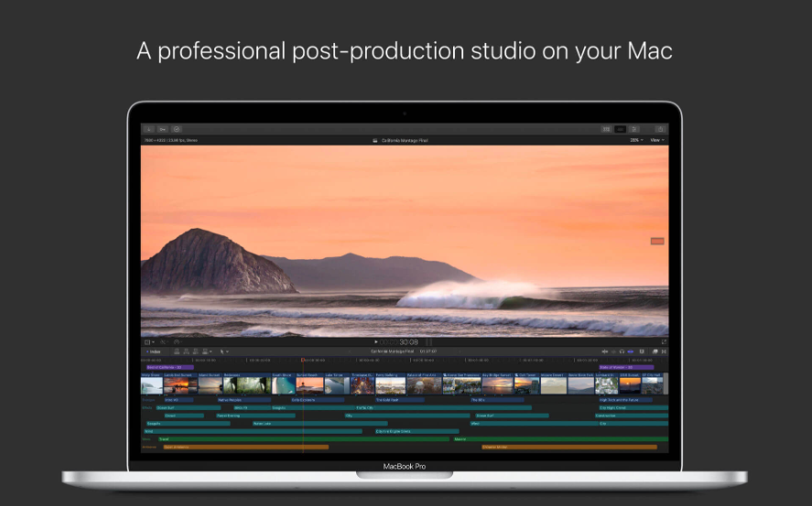
Task: Select the first green music clip
Action: [303, 438]
